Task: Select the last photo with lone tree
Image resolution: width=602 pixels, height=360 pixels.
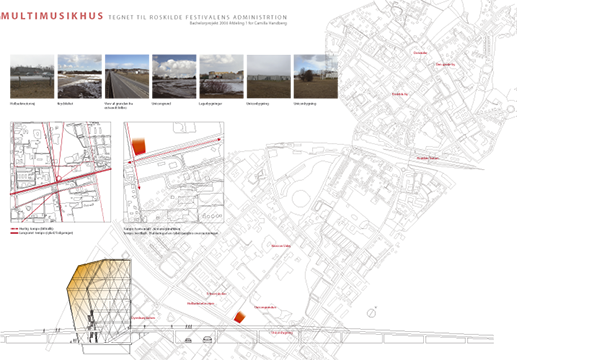Action: coord(316,76)
